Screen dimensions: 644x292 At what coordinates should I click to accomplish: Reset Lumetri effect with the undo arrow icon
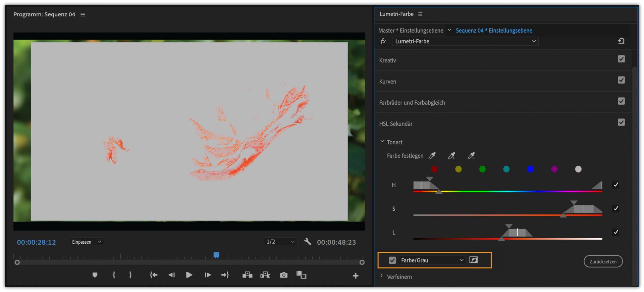621,41
